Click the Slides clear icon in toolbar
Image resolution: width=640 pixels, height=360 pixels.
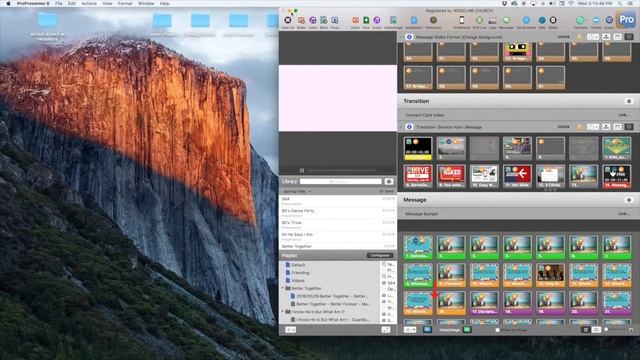[x=301, y=20]
